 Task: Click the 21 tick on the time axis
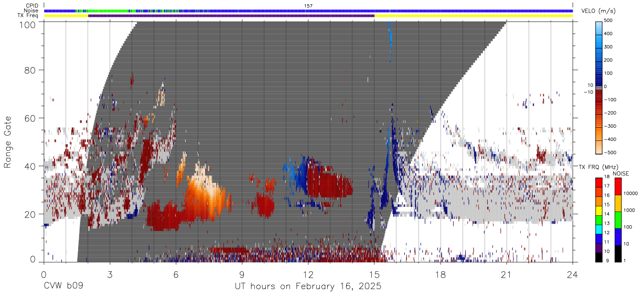point(507,274)
